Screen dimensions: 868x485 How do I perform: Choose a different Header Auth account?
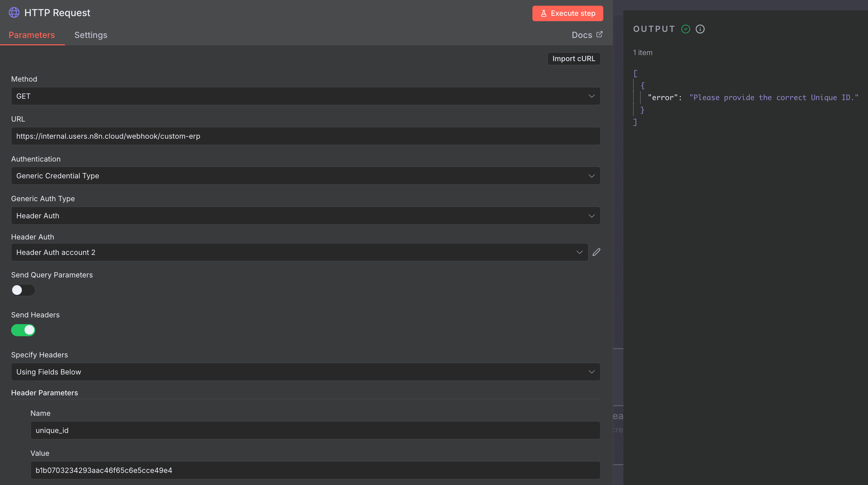tap(299, 252)
